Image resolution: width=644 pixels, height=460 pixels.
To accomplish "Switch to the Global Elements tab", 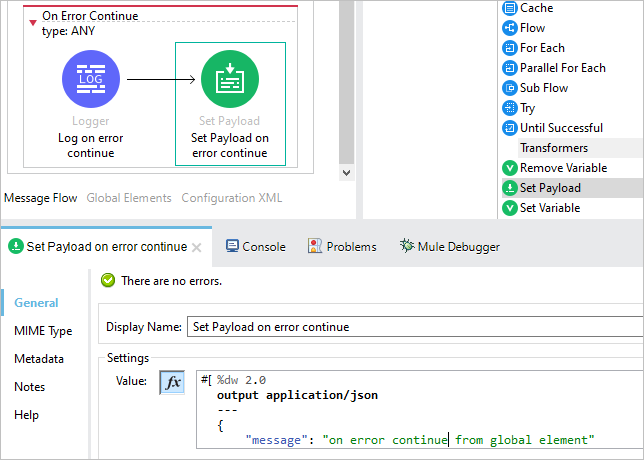I will (x=129, y=198).
